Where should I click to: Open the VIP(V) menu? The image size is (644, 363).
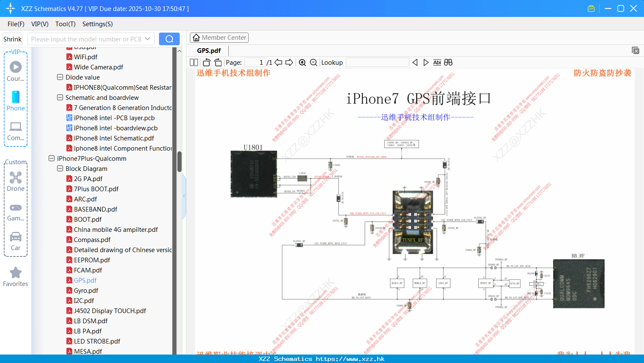point(40,24)
